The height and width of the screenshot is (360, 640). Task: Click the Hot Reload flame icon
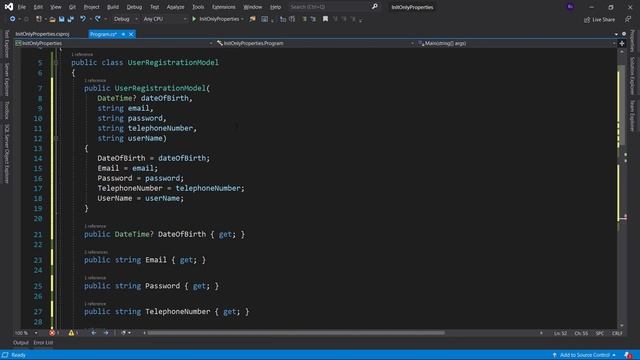point(253,19)
